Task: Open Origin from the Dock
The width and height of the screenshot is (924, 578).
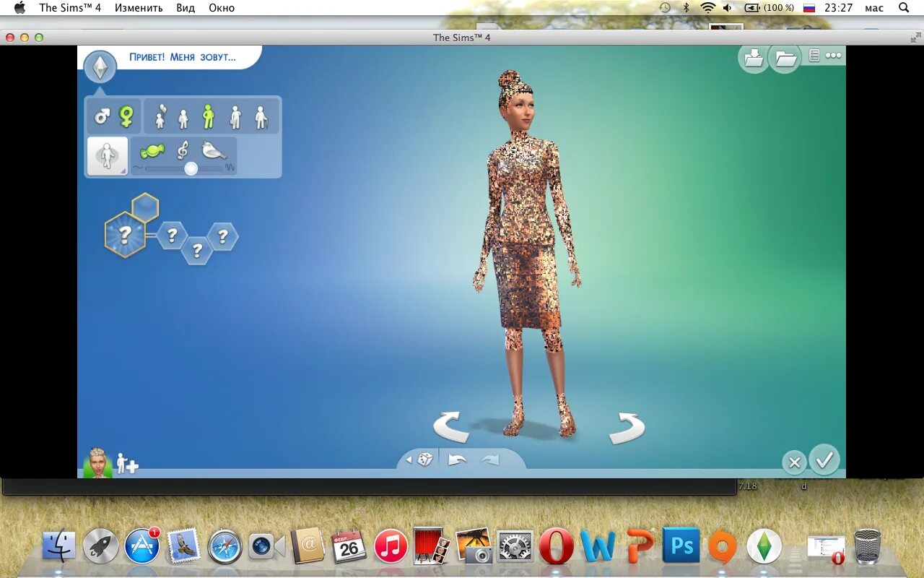Action: click(723, 547)
